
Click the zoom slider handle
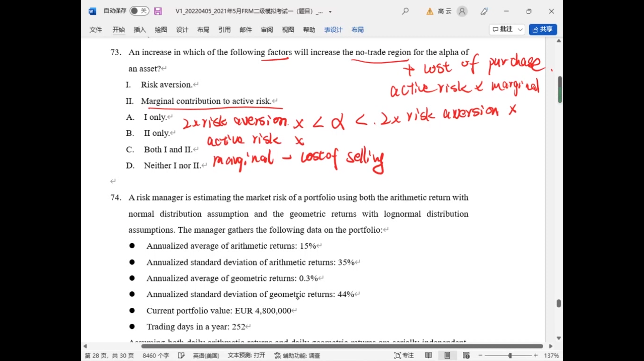point(510,355)
